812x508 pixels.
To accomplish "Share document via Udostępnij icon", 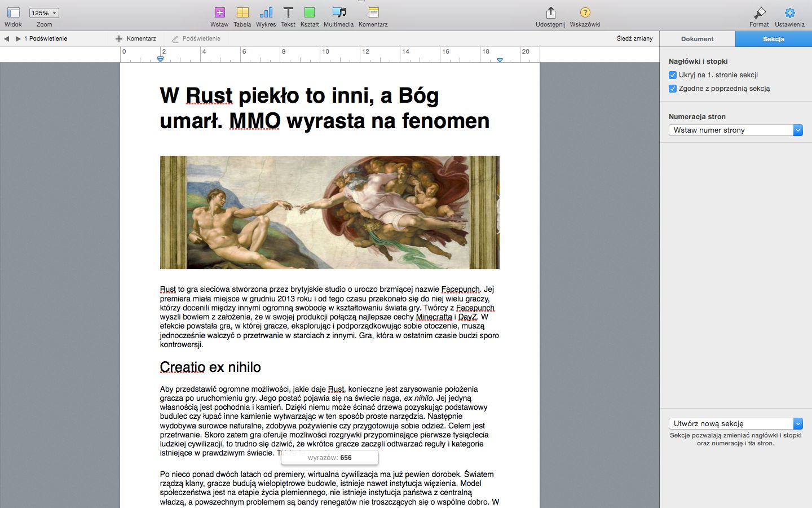I will tap(551, 12).
